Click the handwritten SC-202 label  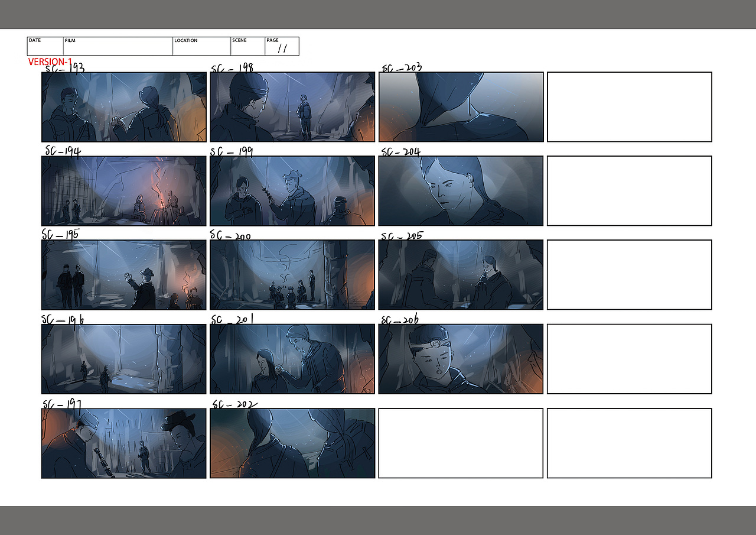(x=234, y=404)
